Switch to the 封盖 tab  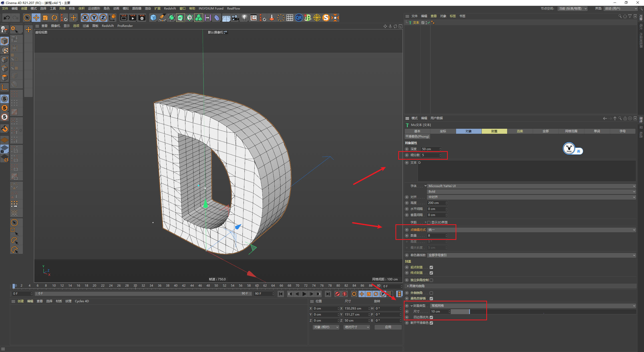click(x=494, y=131)
